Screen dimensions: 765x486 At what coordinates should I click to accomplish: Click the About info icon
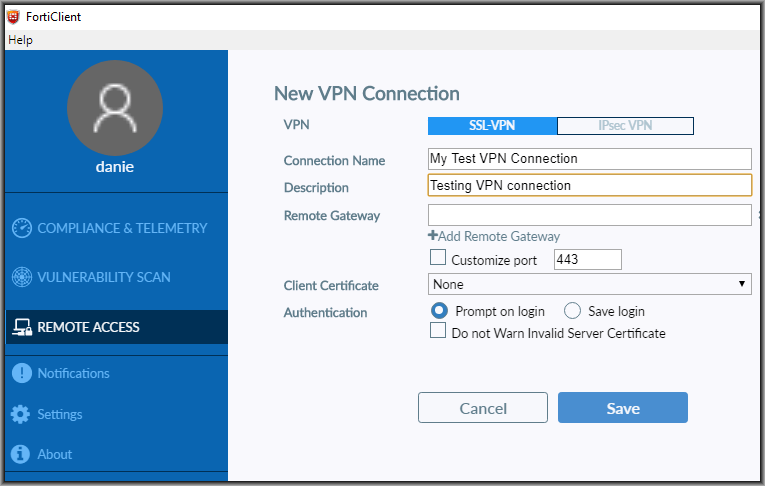coord(20,454)
